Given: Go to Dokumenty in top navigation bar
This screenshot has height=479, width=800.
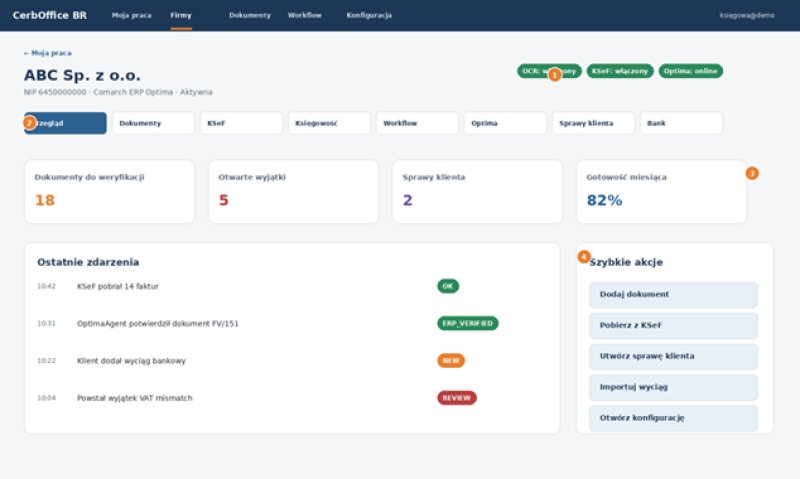Looking at the screenshot, I should point(250,15).
